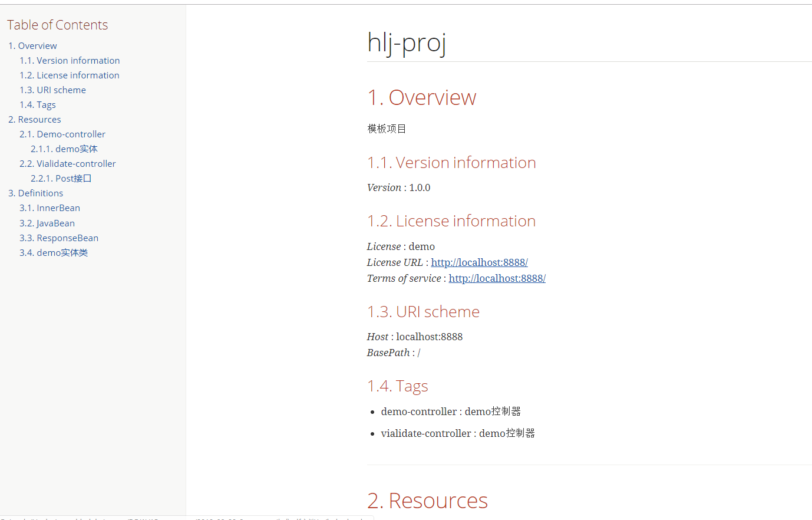This screenshot has width=812, height=520.
Task: Follow the License URL localhost link
Action: 479,262
